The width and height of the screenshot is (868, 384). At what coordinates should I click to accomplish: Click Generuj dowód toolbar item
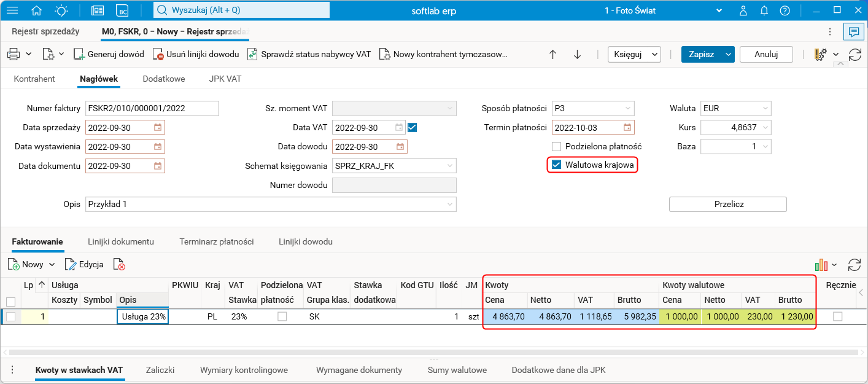click(109, 54)
